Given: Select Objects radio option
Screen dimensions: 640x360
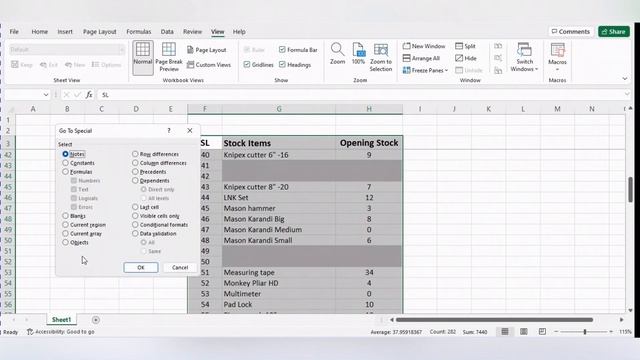Looking at the screenshot, I should [65, 242].
